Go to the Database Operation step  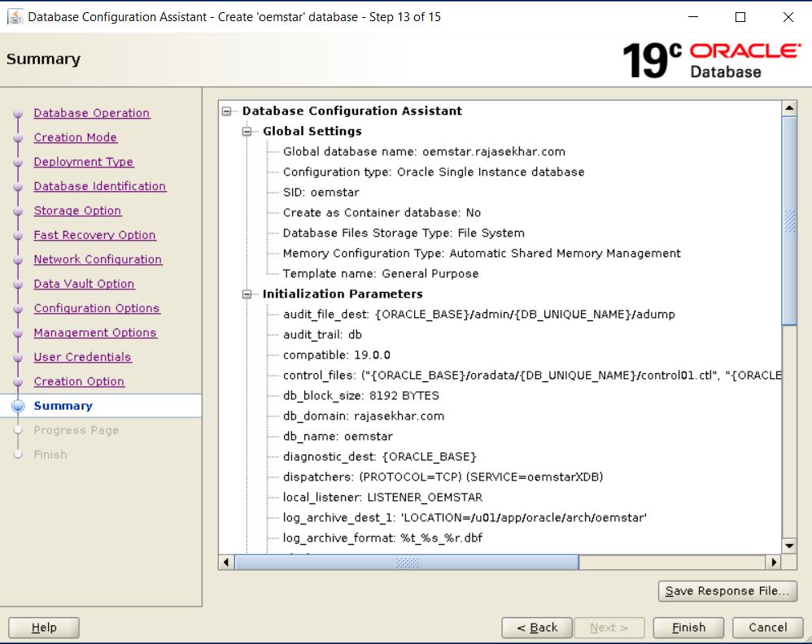click(92, 113)
